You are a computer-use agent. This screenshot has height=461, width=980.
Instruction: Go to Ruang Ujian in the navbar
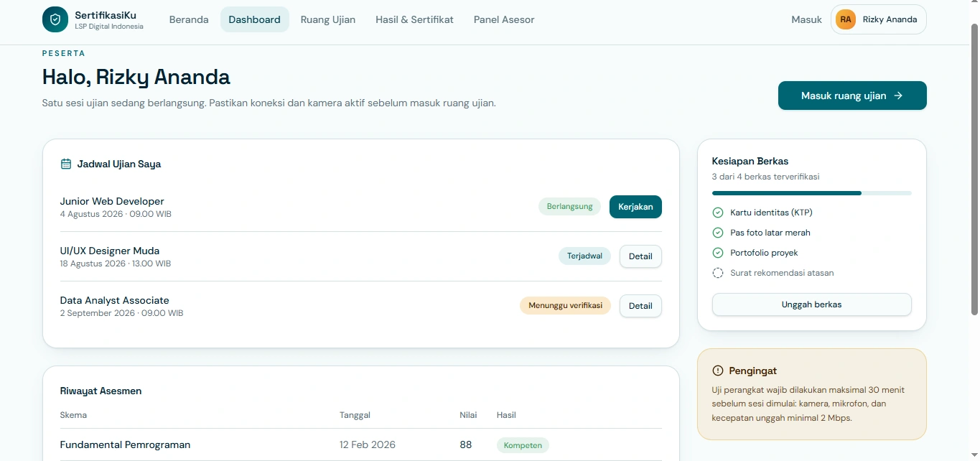[x=328, y=19]
